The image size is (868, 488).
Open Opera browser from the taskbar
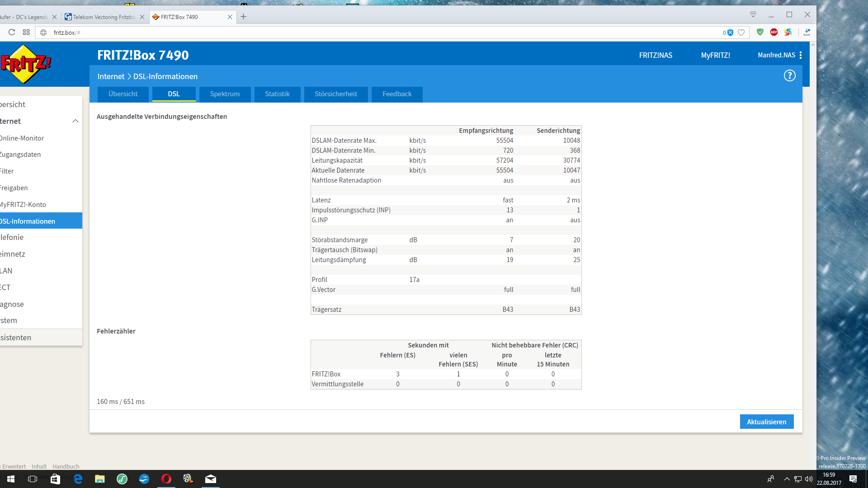pyautogui.click(x=166, y=479)
